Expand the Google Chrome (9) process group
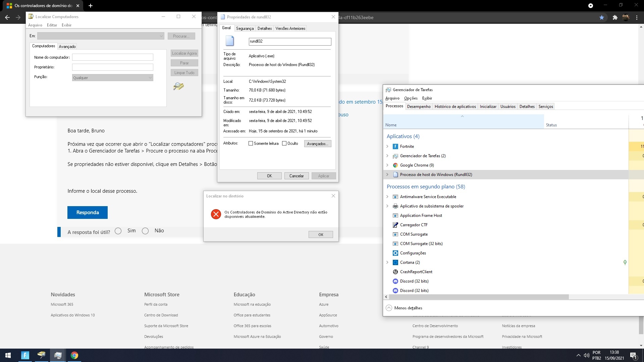Image resolution: width=644 pixels, height=362 pixels. point(387,165)
